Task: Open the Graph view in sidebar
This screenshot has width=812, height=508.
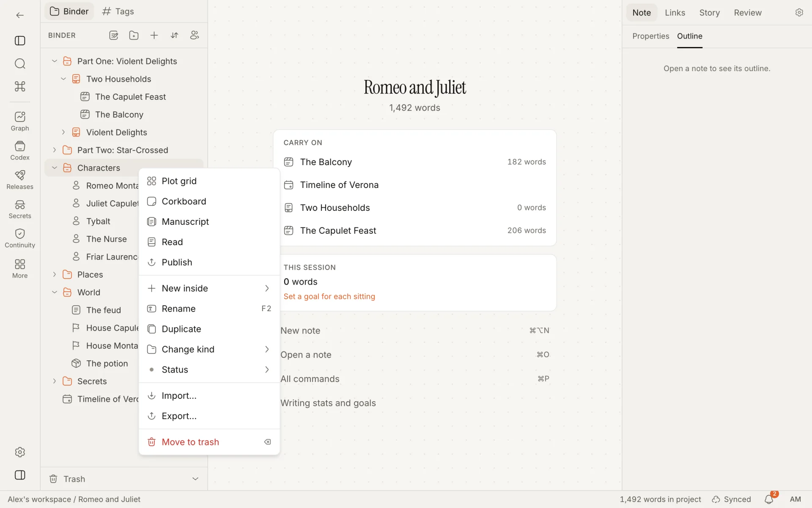Action: [x=20, y=121]
